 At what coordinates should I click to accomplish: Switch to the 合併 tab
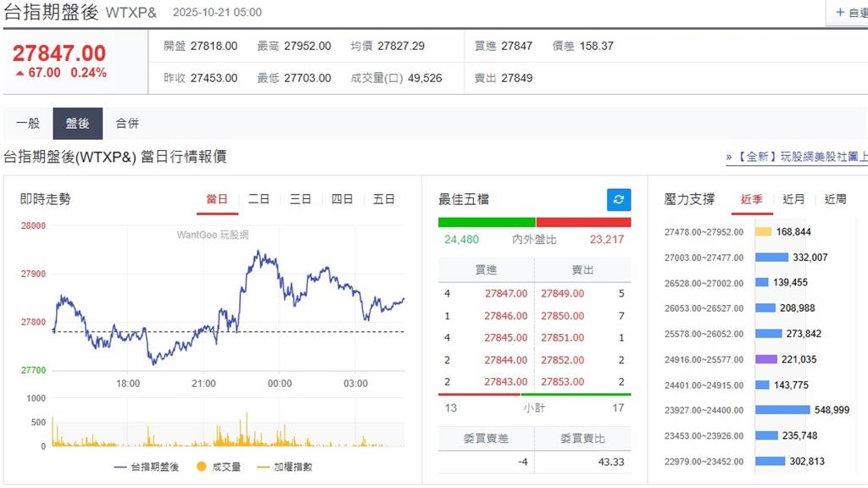coord(128,122)
